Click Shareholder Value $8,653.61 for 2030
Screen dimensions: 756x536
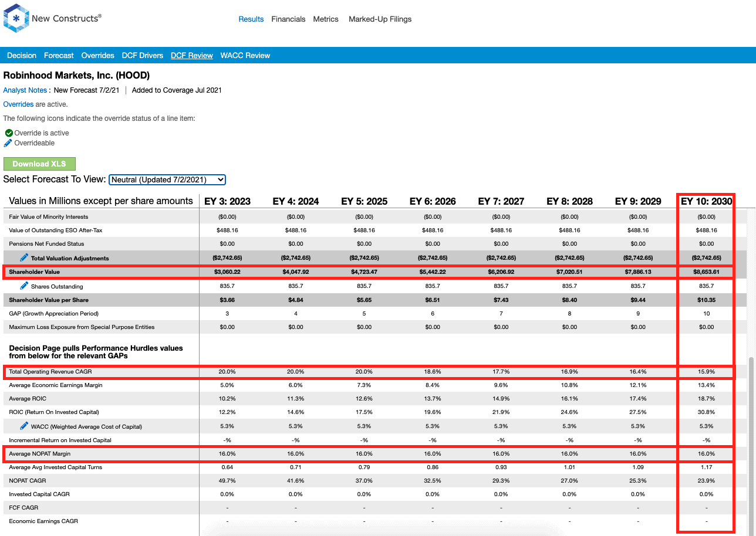(707, 272)
